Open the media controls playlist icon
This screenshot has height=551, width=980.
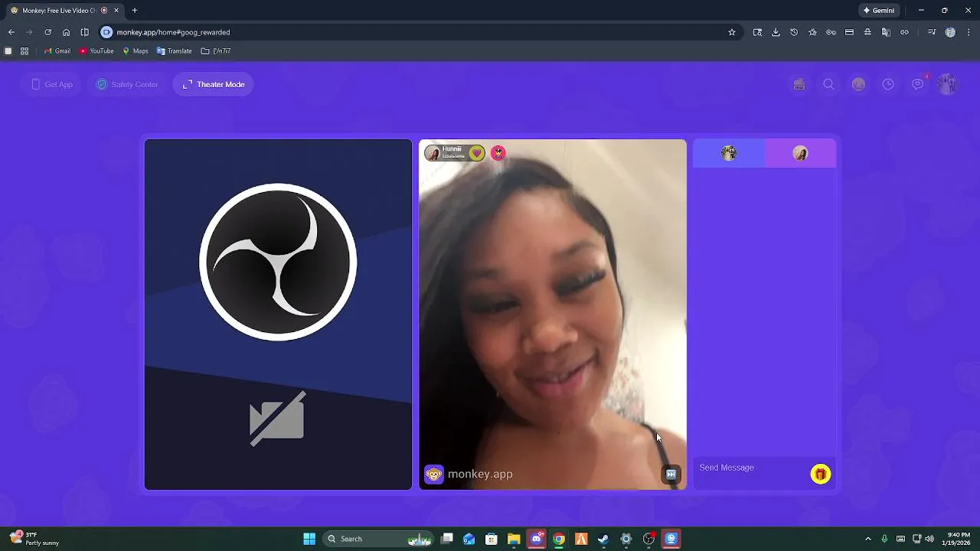[x=932, y=32]
